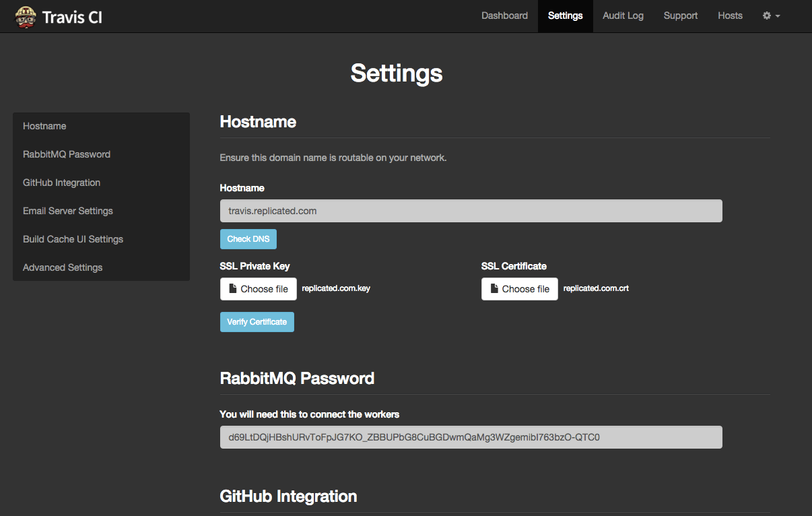Click 'Ensure this domain name is routable' text

coord(333,158)
